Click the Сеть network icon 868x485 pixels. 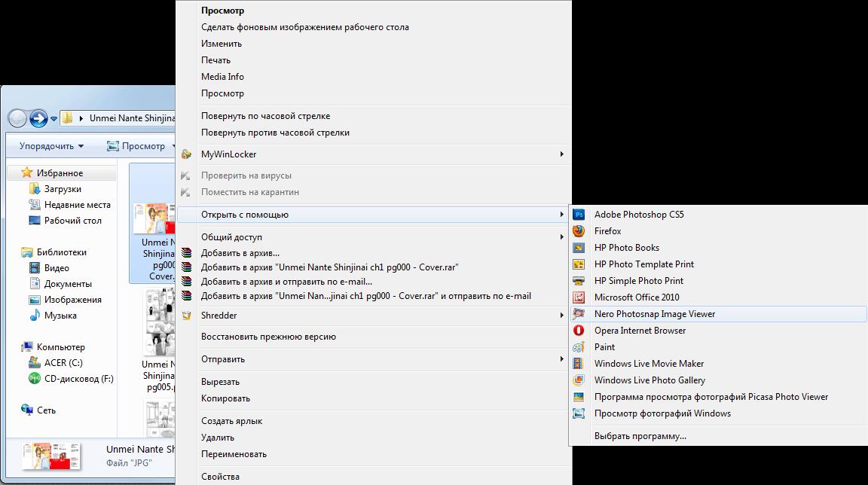click(x=26, y=410)
